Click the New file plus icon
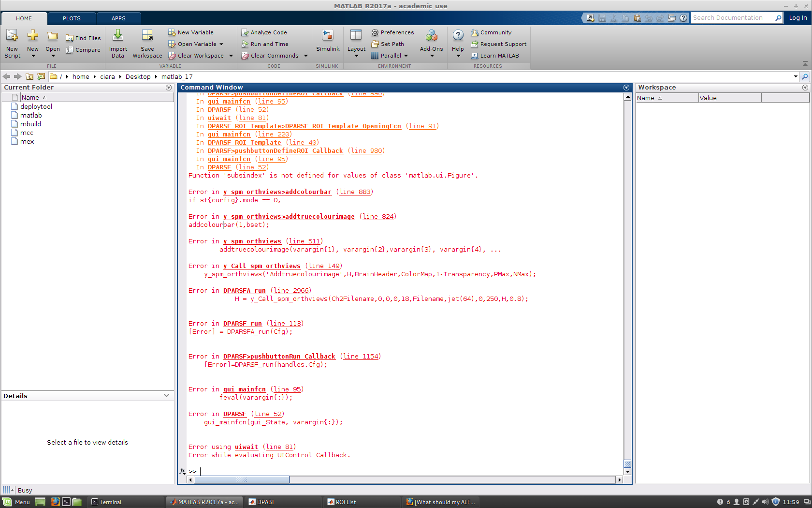The width and height of the screenshot is (812, 508). (33, 35)
